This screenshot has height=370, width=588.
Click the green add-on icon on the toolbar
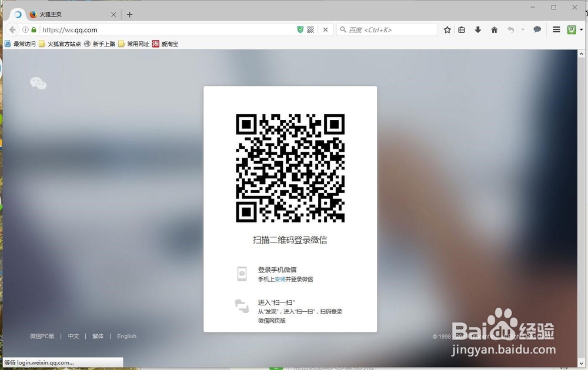click(571, 29)
